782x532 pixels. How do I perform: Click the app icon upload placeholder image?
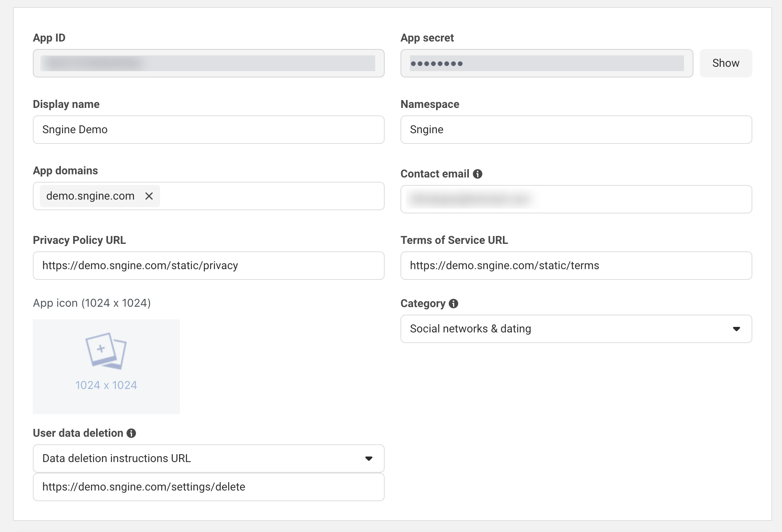pyautogui.click(x=106, y=351)
